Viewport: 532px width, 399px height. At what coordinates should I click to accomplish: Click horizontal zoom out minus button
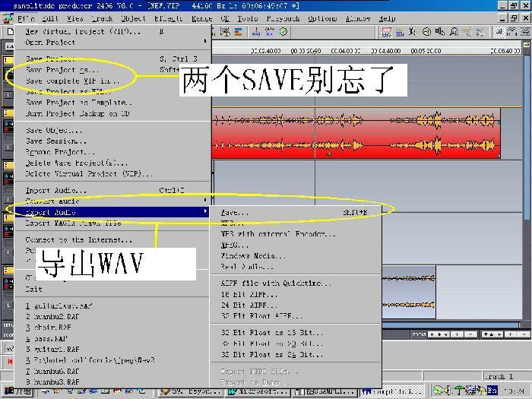click(470, 334)
